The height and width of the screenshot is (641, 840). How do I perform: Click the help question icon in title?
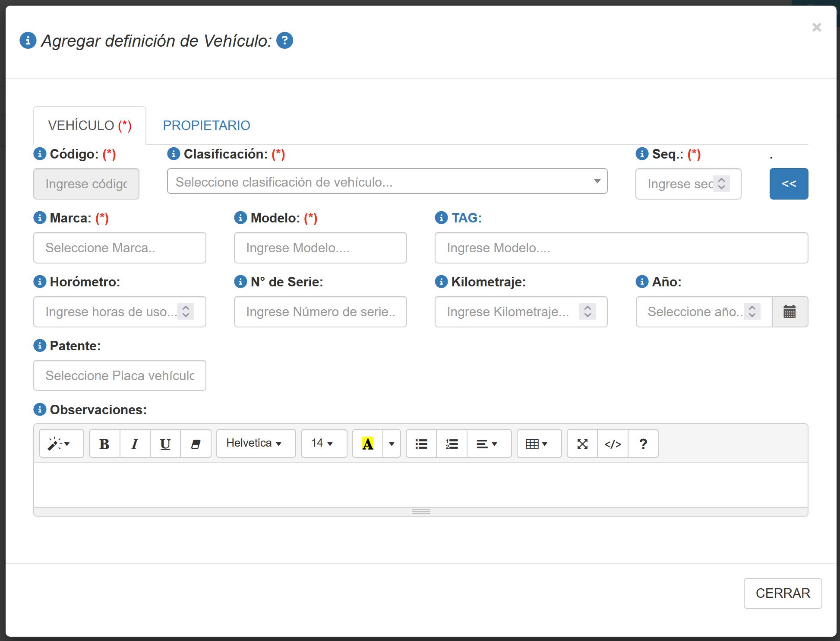point(284,41)
